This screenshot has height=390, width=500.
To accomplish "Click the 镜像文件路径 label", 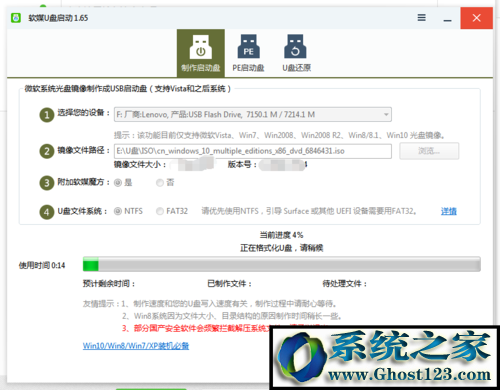I will tap(84, 151).
